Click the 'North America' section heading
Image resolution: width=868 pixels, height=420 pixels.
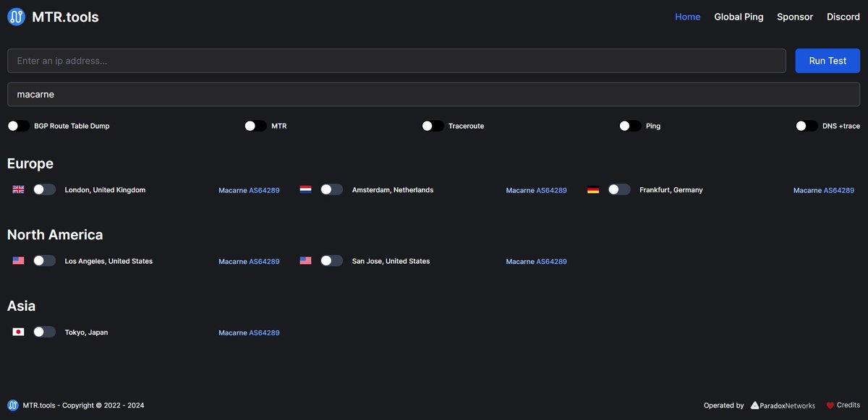(x=55, y=235)
